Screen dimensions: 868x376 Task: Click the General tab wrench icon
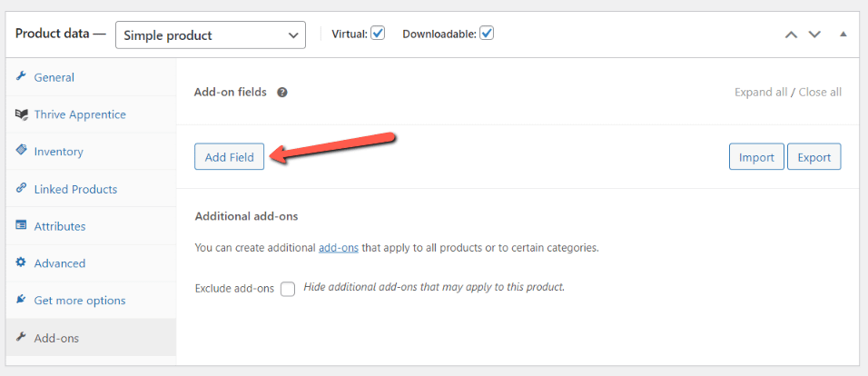(x=21, y=77)
